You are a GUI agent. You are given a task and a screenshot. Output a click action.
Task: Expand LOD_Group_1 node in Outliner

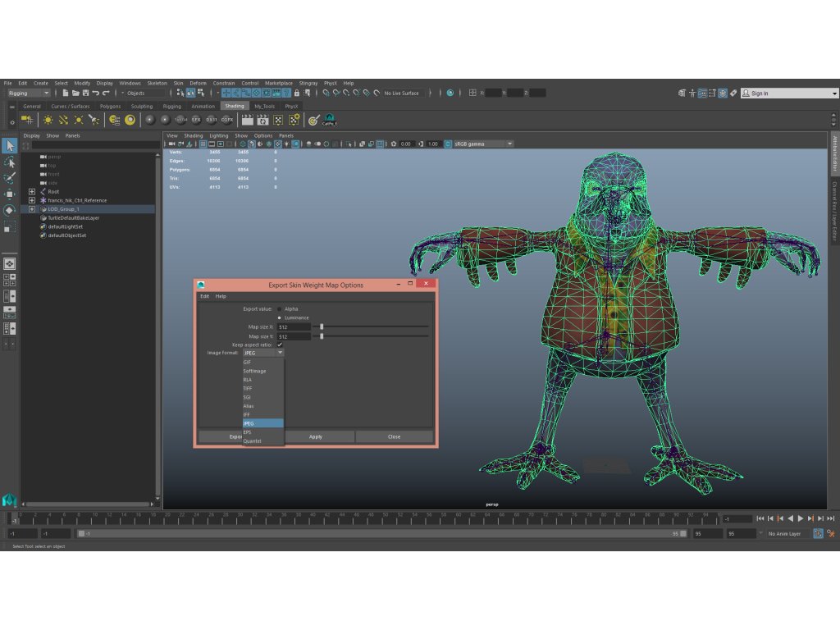pos(32,209)
